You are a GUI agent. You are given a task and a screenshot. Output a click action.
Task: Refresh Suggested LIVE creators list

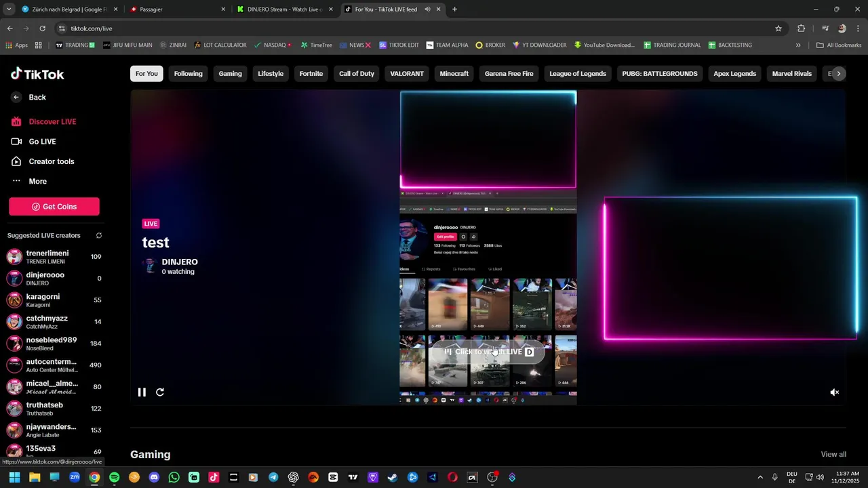click(x=98, y=236)
